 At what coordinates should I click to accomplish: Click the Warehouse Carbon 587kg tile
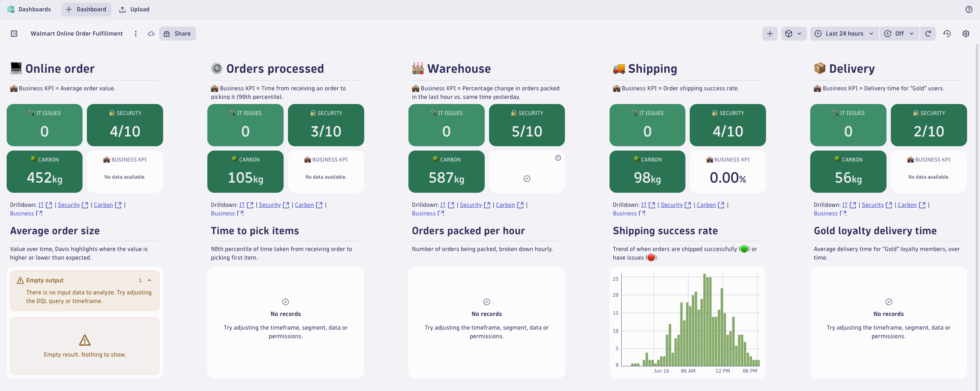click(x=446, y=172)
